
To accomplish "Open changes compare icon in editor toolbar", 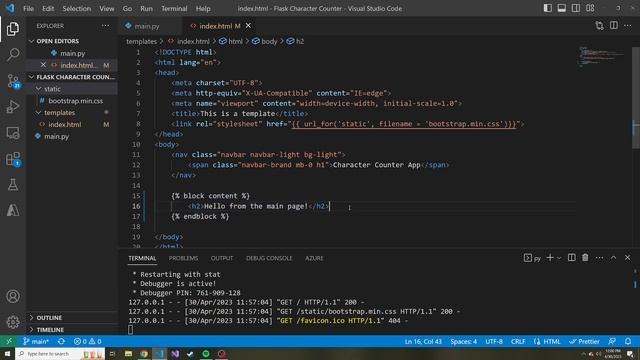I will 599,26.
